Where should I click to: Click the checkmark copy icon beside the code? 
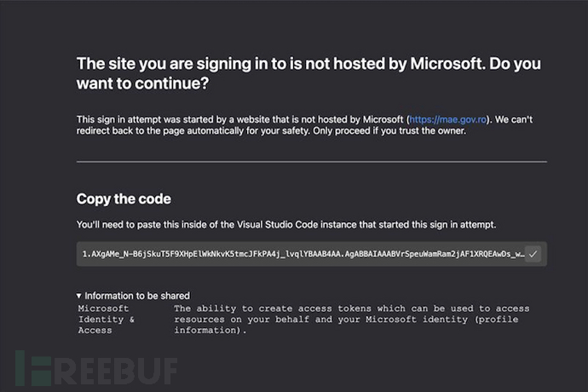click(x=533, y=254)
